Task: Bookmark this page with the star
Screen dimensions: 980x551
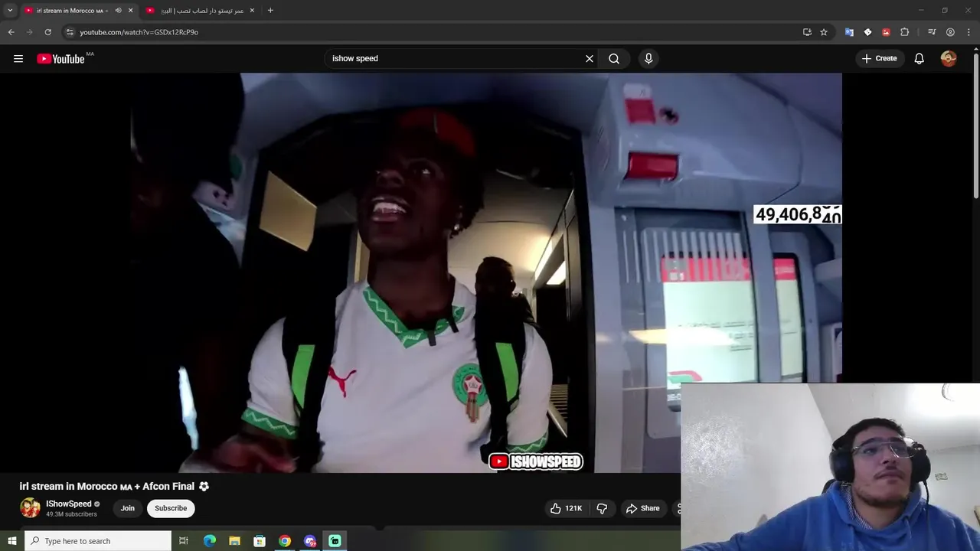Action: click(x=824, y=32)
